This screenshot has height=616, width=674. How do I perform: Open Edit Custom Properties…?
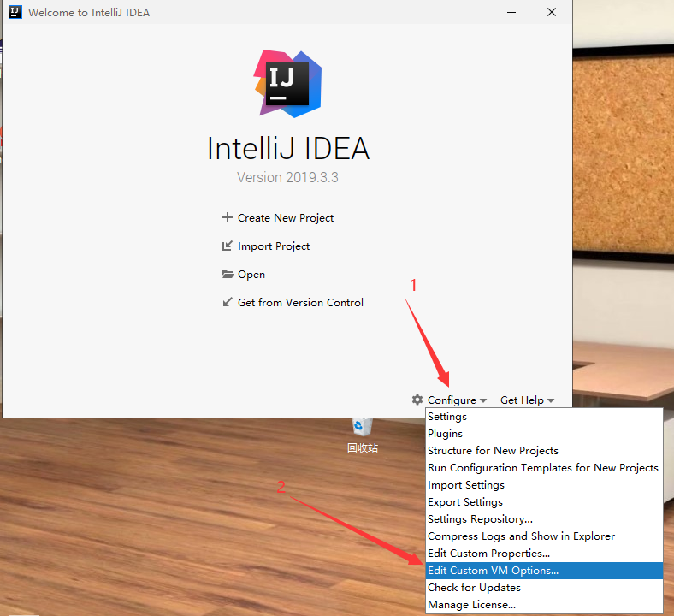tap(544, 554)
